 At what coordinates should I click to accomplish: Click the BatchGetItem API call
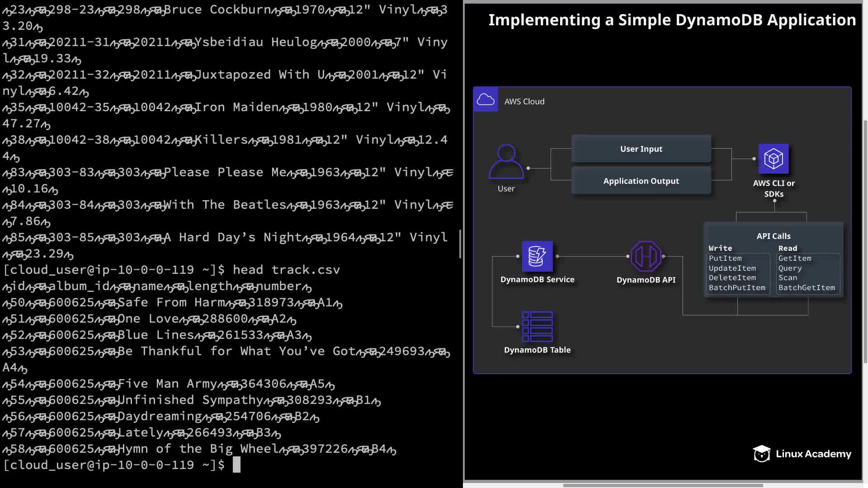tap(807, 288)
